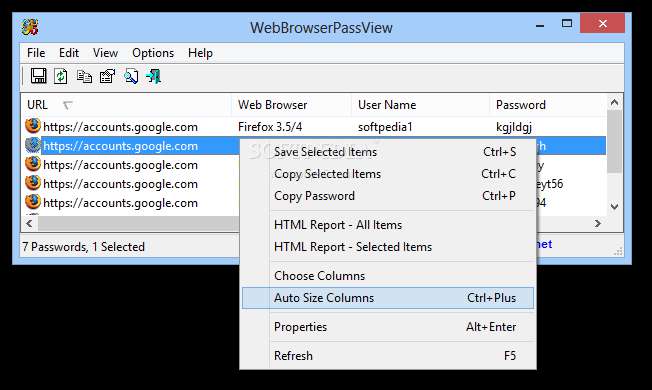This screenshot has height=390, width=652.
Task: Select the first accounts.google.com row
Action: click(314, 126)
